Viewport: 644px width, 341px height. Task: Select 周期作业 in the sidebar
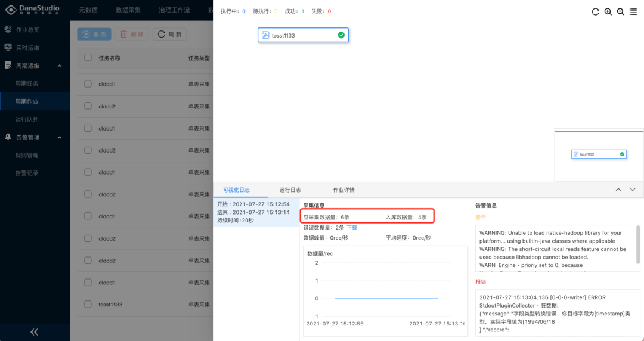coord(35,101)
